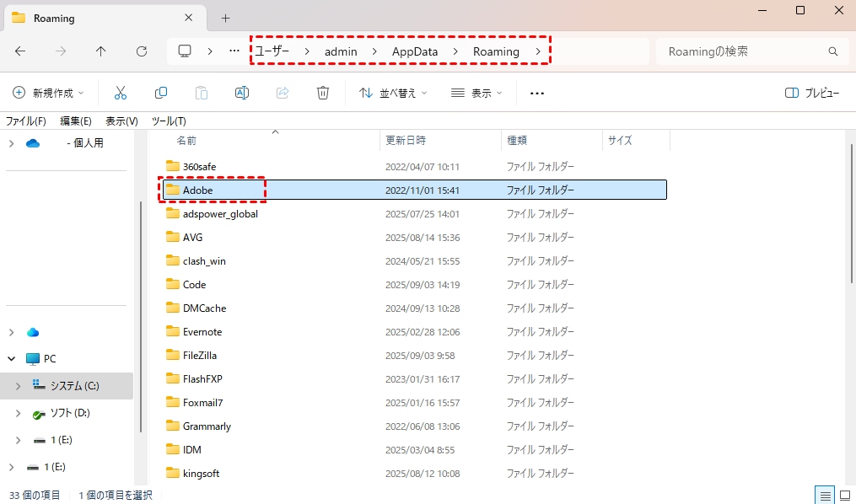The width and height of the screenshot is (856, 504).
Task: Sort by サイズ column header
Action: (620, 141)
